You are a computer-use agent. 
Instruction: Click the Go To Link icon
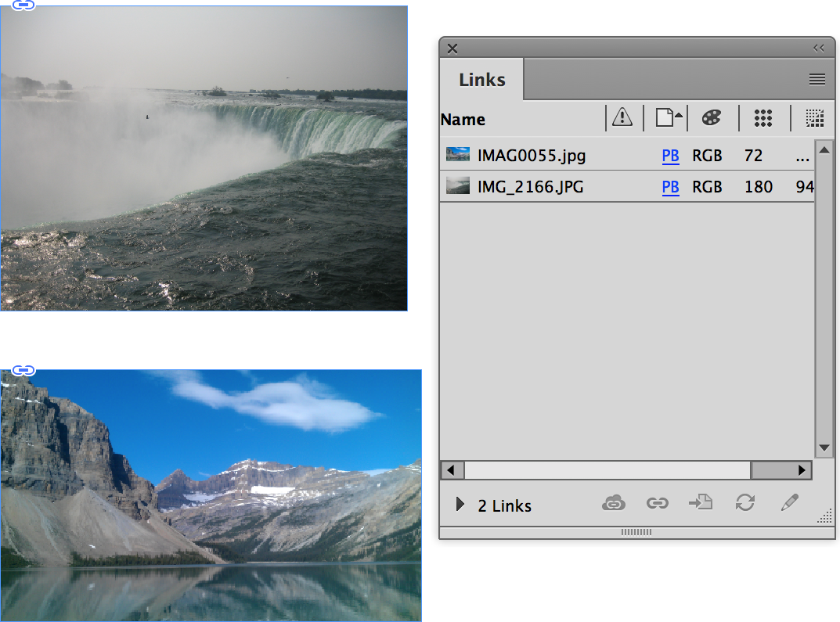pos(701,503)
